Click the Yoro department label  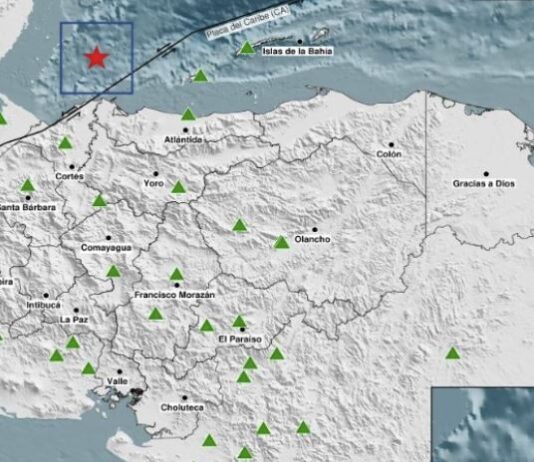point(154,184)
